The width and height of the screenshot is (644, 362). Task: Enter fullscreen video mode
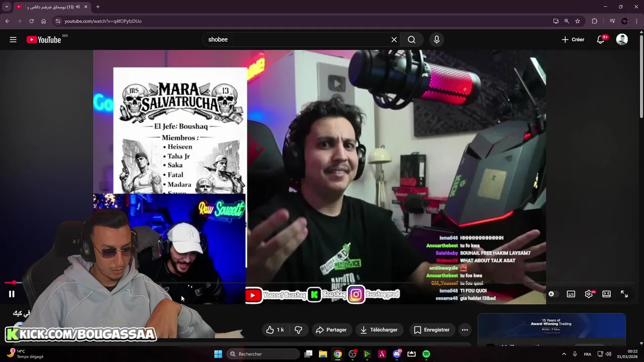(x=624, y=294)
